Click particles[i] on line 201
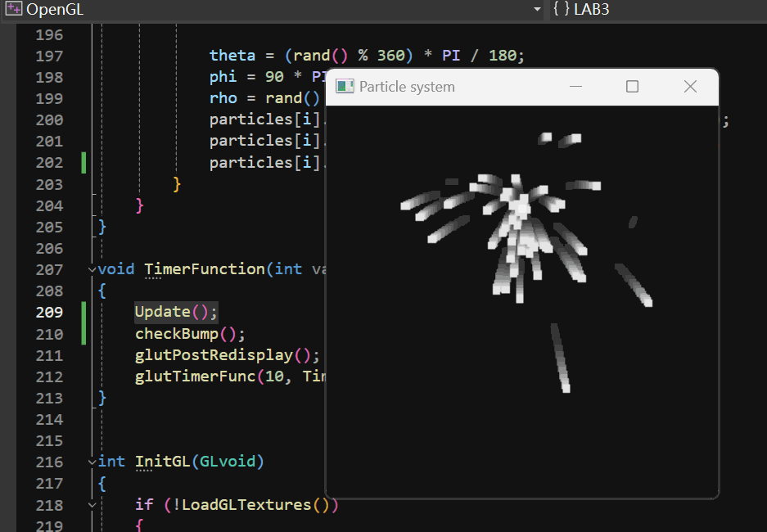 coord(264,142)
